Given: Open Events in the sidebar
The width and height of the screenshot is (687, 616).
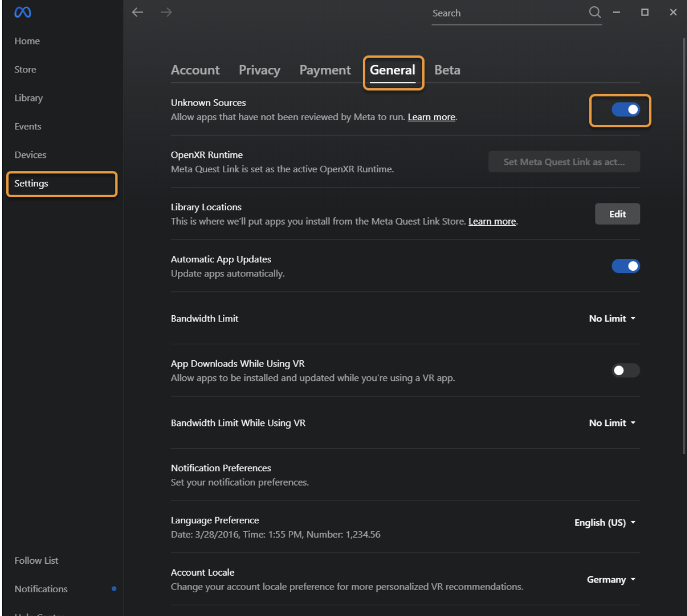Looking at the screenshot, I should [x=28, y=126].
